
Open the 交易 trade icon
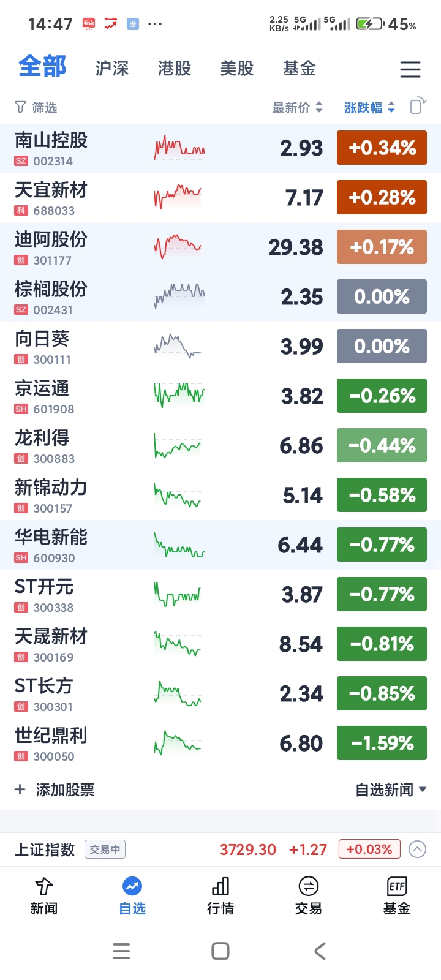coord(309,886)
